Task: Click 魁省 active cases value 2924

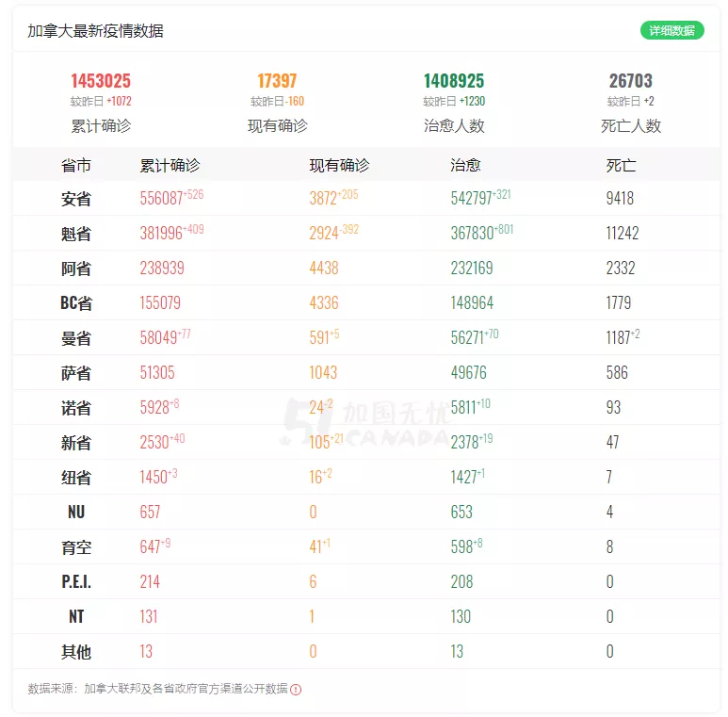Action: point(324,233)
